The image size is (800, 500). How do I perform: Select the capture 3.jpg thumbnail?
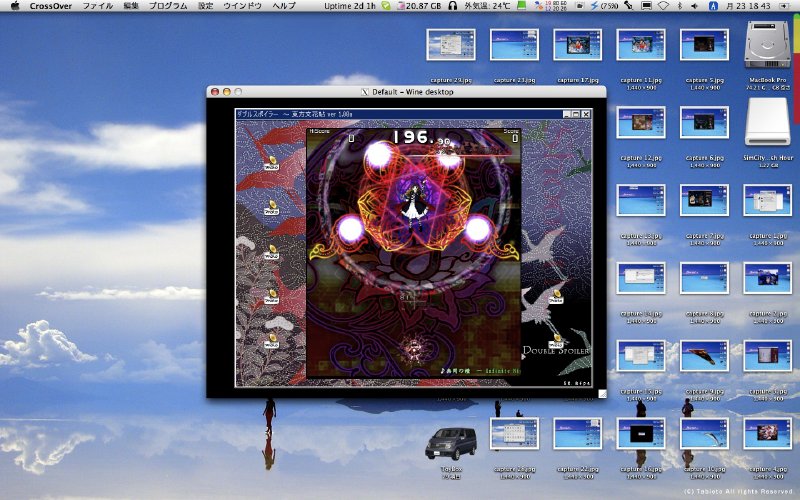[767, 356]
